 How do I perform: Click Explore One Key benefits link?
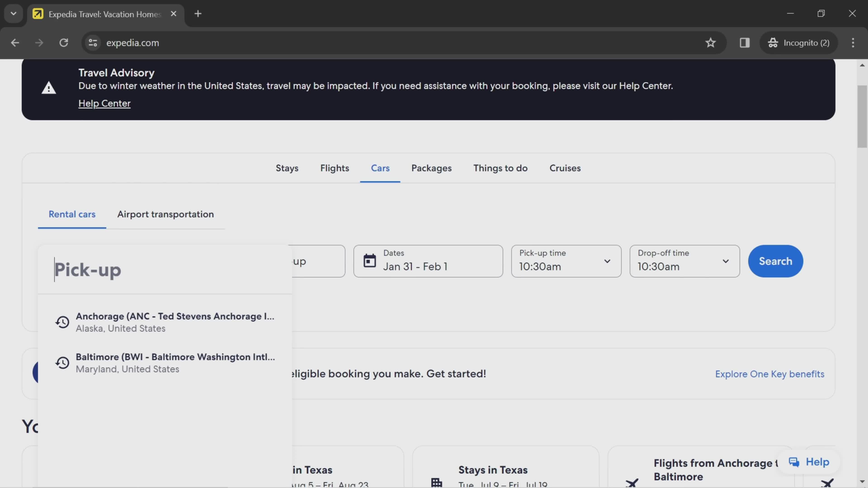(770, 374)
